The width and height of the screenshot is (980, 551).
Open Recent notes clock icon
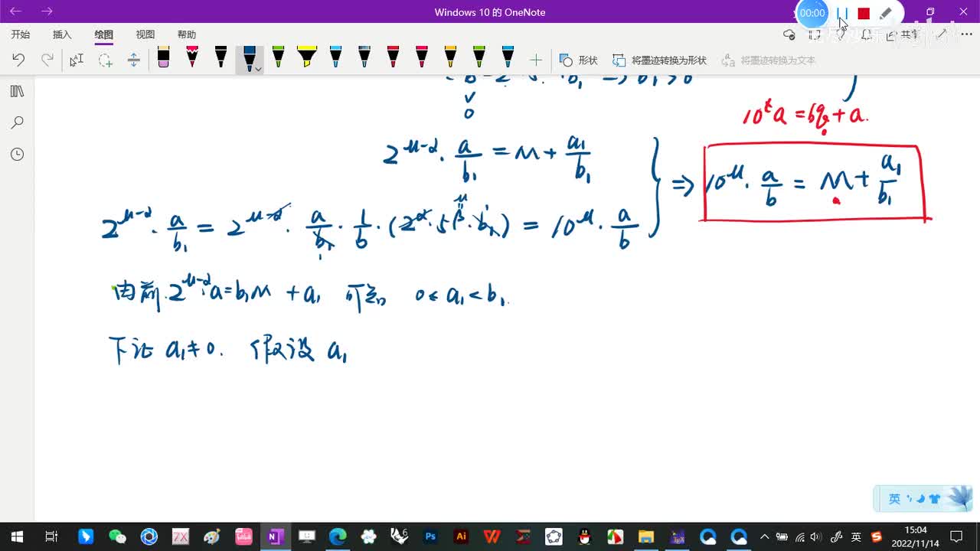17,155
